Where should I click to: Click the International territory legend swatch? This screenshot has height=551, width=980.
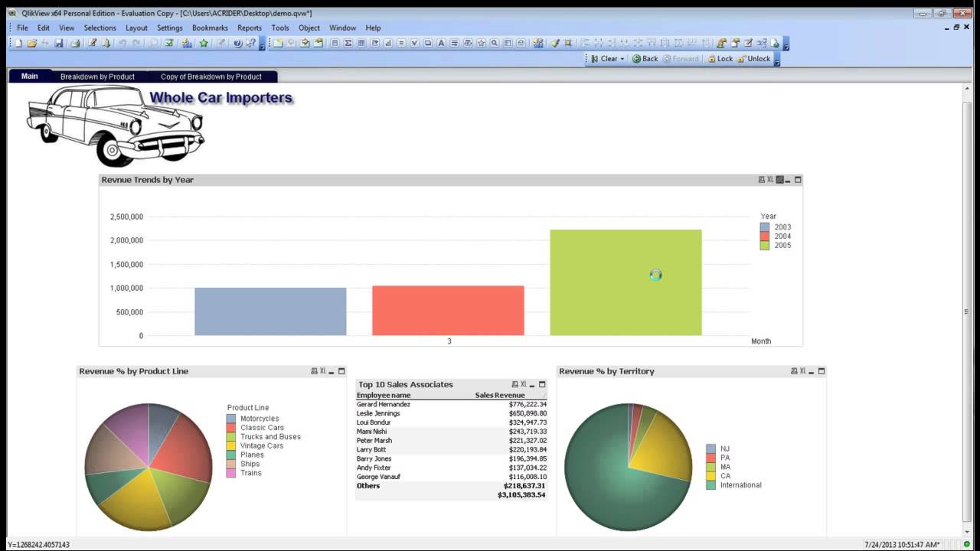[711, 485]
